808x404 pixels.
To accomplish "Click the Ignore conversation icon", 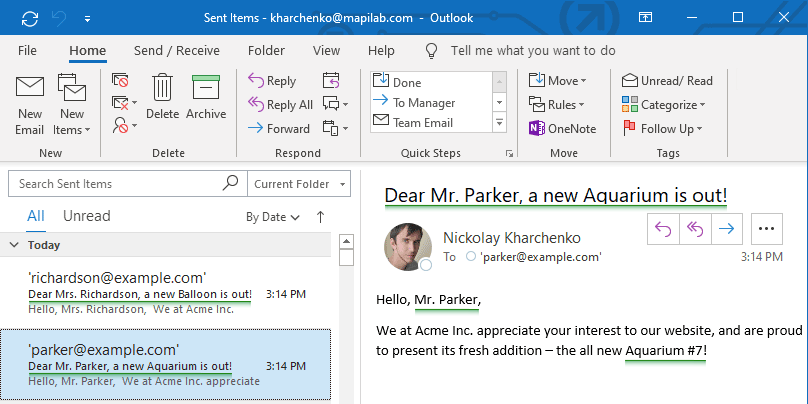I will (x=120, y=80).
